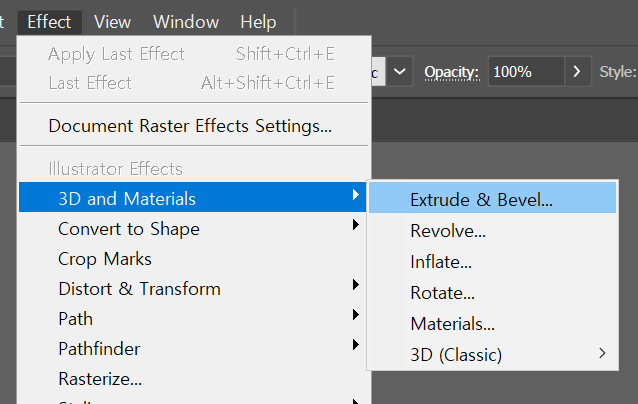Click the Opacity label link

(452, 72)
